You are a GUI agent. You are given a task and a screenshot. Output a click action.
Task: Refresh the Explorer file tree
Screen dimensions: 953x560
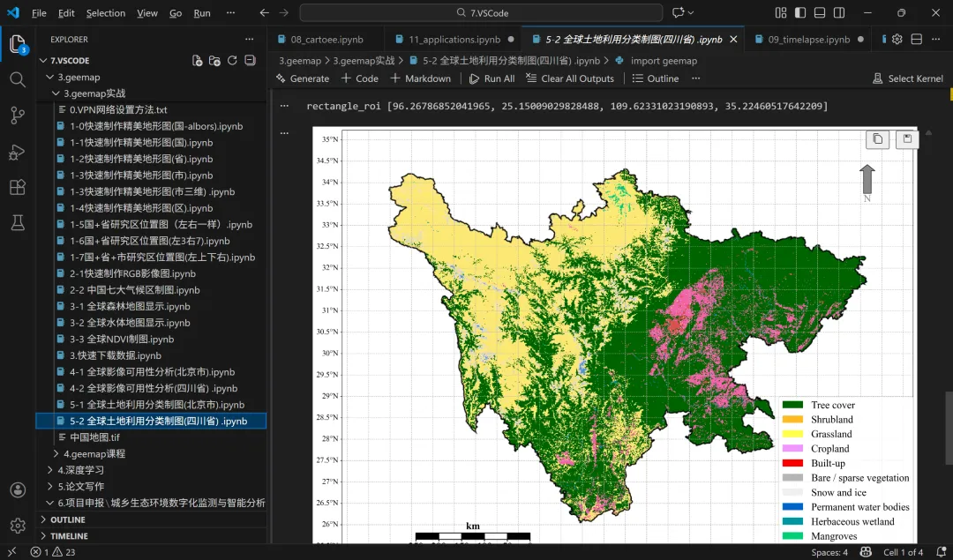pyautogui.click(x=232, y=61)
